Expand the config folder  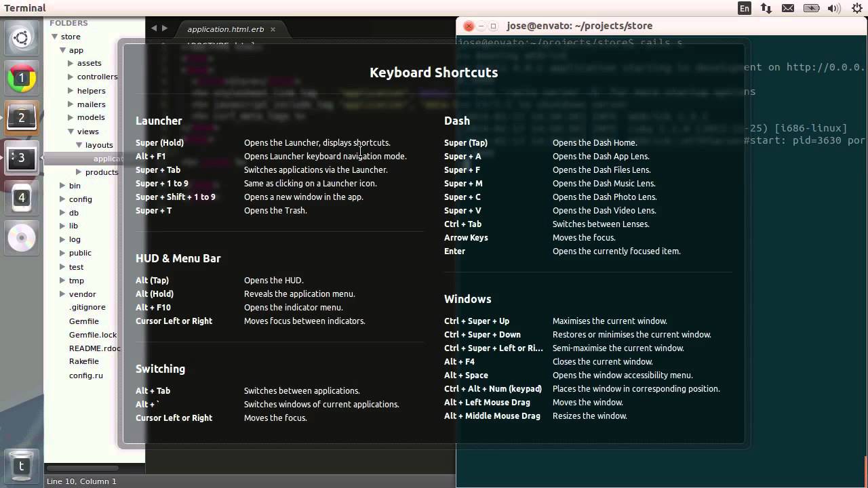(62, 199)
